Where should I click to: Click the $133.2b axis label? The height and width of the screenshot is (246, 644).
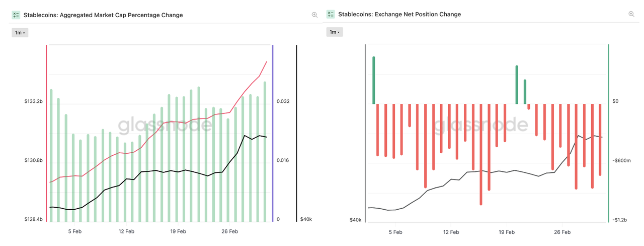[x=33, y=101]
